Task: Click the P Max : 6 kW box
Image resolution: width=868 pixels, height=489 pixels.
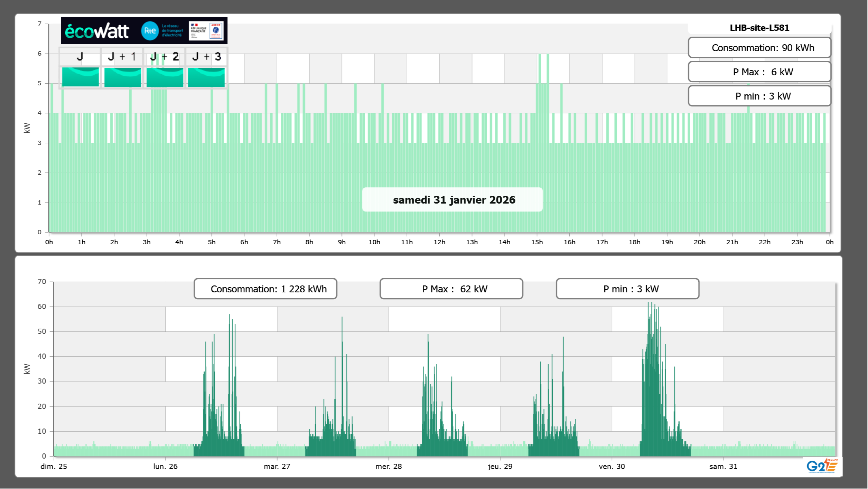Action: click(x=759, y=72)
